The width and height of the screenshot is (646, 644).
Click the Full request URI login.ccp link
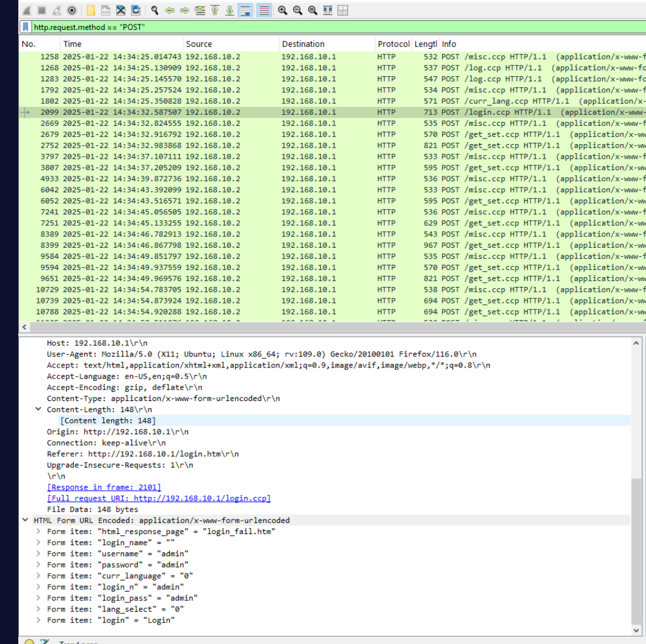[159, 498]
